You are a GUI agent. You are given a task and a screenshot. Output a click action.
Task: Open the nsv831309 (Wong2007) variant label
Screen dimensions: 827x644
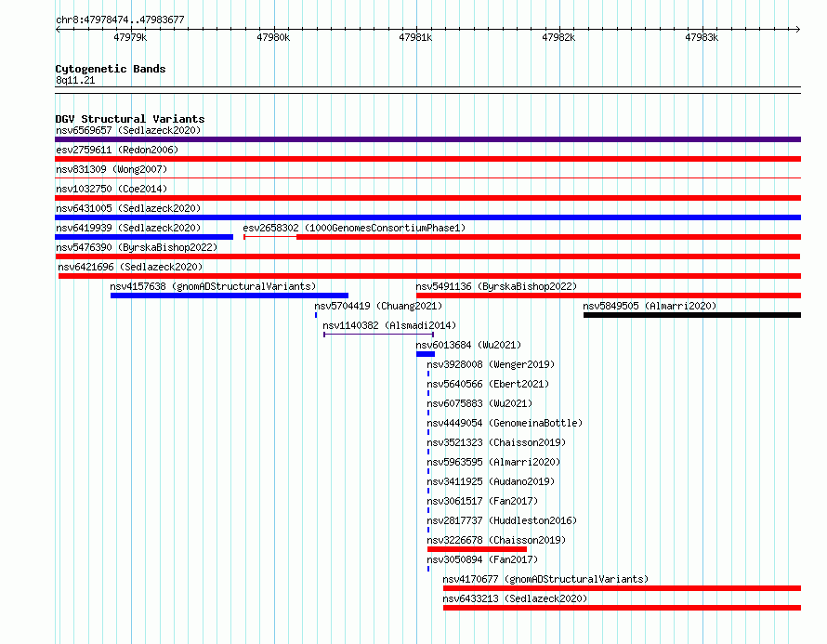pos(112,169)
